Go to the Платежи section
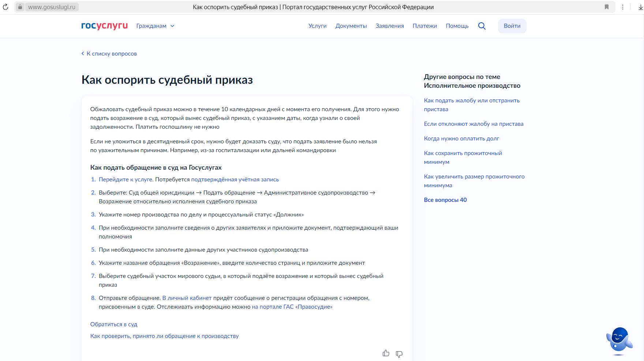 coord(424,26)
